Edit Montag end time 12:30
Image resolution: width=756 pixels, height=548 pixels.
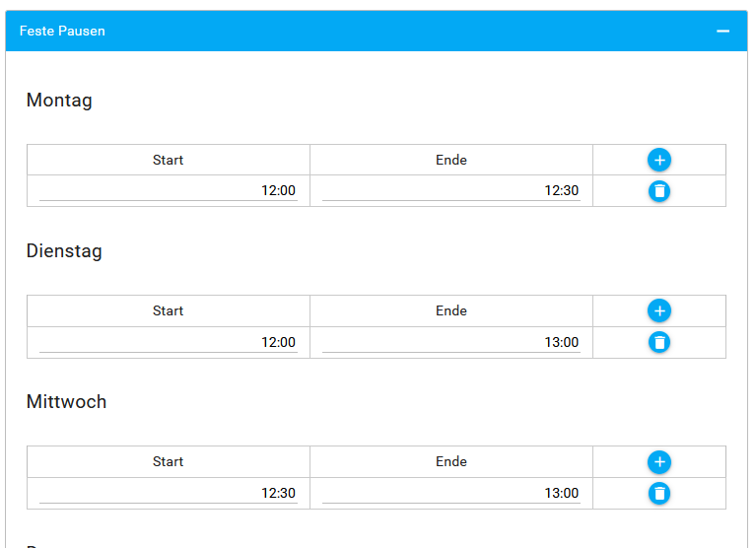click(x=451, y=191)
